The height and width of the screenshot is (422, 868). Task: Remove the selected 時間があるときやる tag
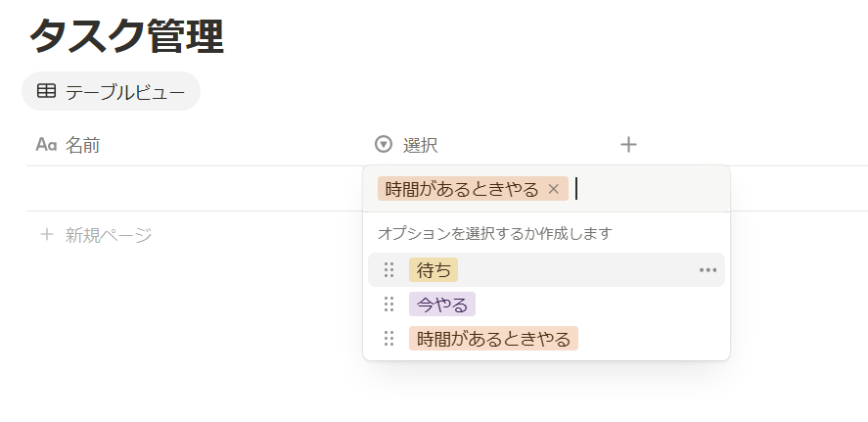point(553,189)
